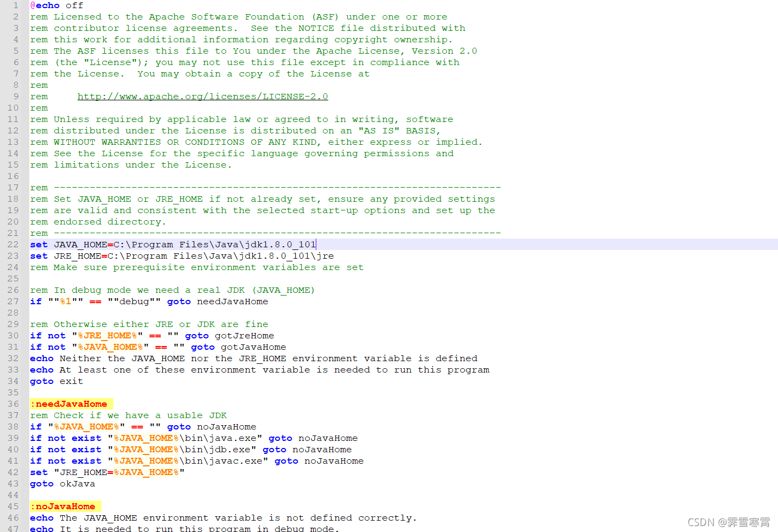Click line number 1 in the gutter

15,5
